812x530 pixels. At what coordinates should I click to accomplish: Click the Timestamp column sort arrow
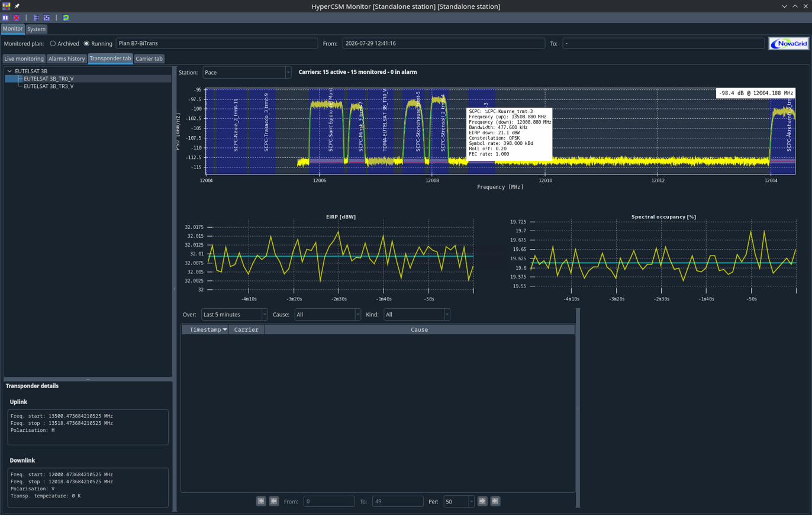coord(225,329)
